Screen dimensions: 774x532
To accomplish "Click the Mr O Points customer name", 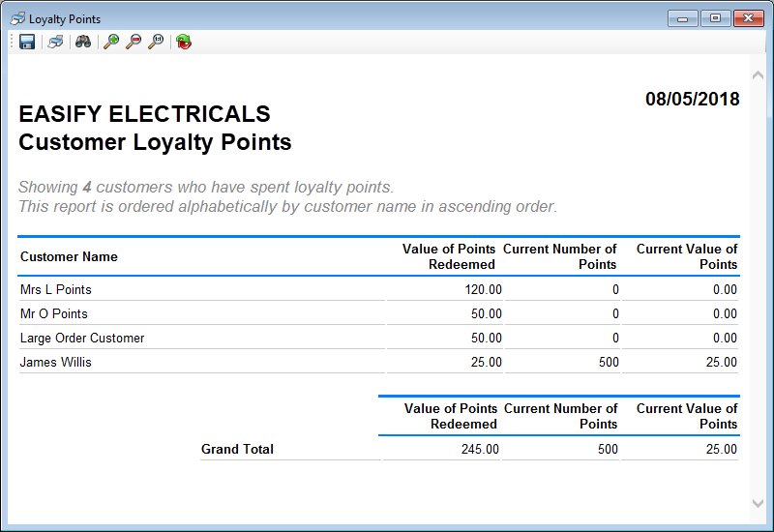I will click(x=54, y=313).
